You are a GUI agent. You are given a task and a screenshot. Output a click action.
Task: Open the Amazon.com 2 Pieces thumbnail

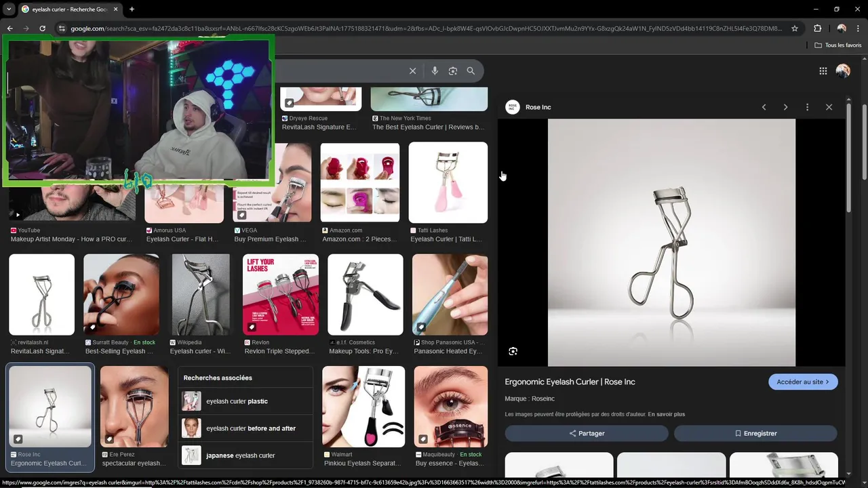(360, 182)
